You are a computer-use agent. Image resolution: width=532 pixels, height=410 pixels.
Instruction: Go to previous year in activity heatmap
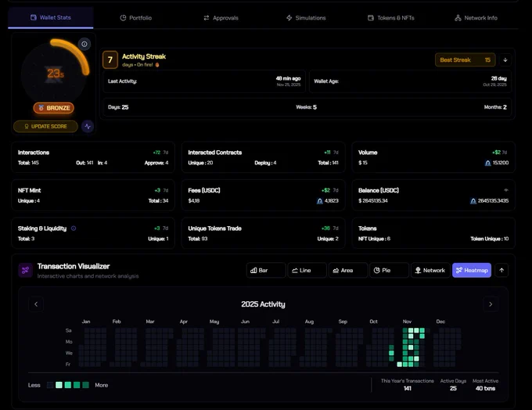pos(36,304)
